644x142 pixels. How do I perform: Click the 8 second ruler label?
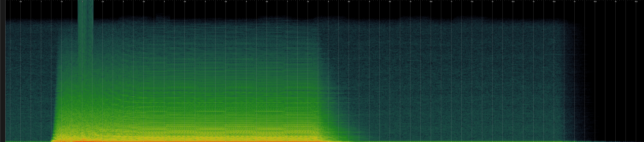coord(328,2)
